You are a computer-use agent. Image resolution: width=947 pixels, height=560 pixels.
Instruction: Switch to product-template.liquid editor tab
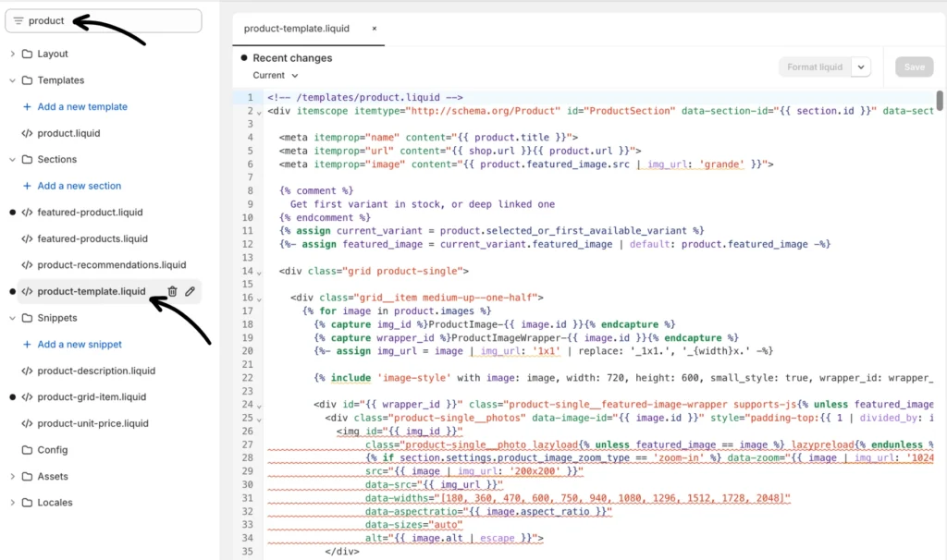297,29
